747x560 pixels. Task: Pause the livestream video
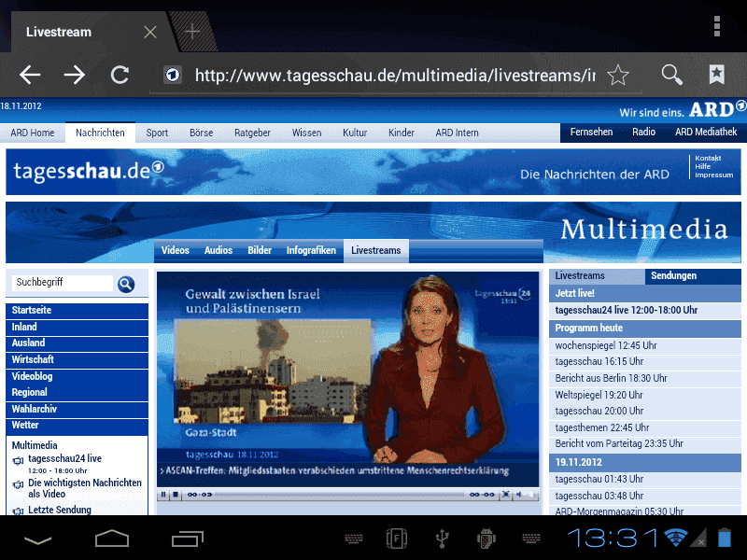click(x=163, y=495)
